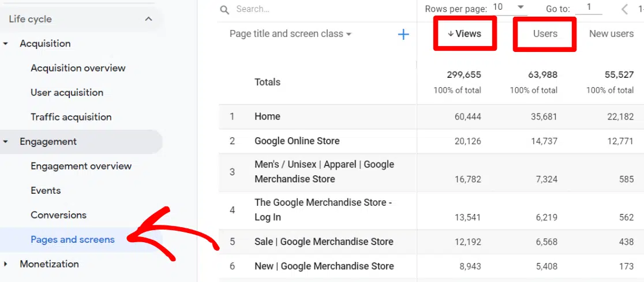The image size is (644, 282).
Task: Open Traffic acquisition report
Action: [71, 117]
